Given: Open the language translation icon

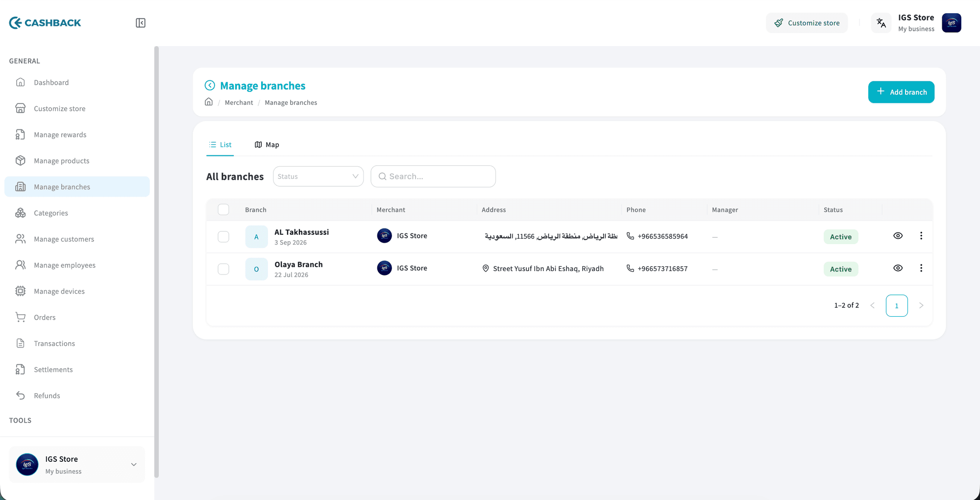Looking at the screenshot, I should tap(881, 23).
